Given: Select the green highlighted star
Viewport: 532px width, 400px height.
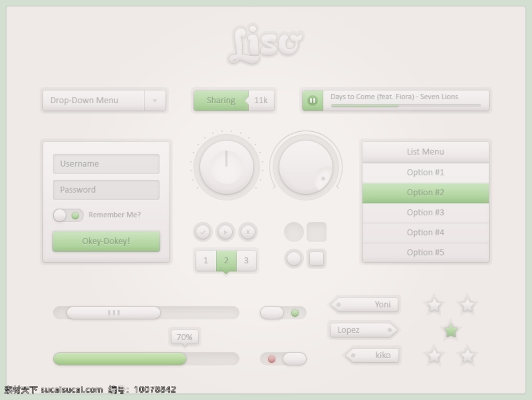Looking at the screenshot, I should click(x=451, y=330).
